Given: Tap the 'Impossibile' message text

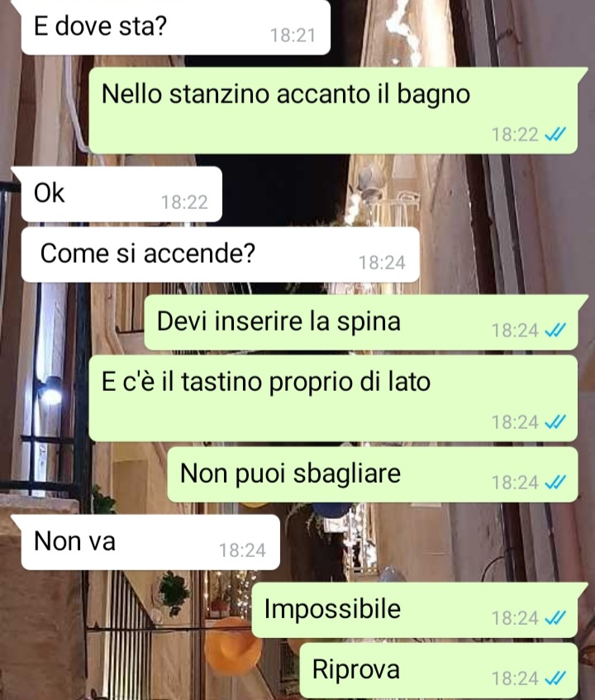Looking at the screenshot, I should 332,609.
